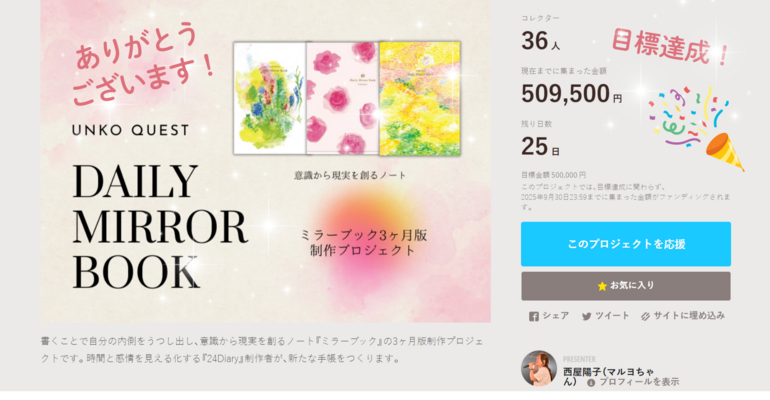This screenshot has height=400, width=770.
Task: Click the green floral notebook cover
Action: point(270,98)
